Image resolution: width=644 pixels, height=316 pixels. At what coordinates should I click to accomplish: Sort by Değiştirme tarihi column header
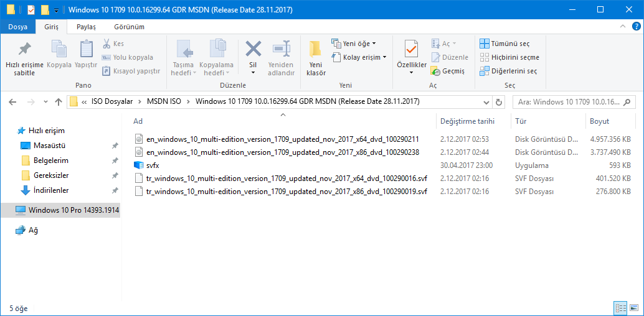473,121
